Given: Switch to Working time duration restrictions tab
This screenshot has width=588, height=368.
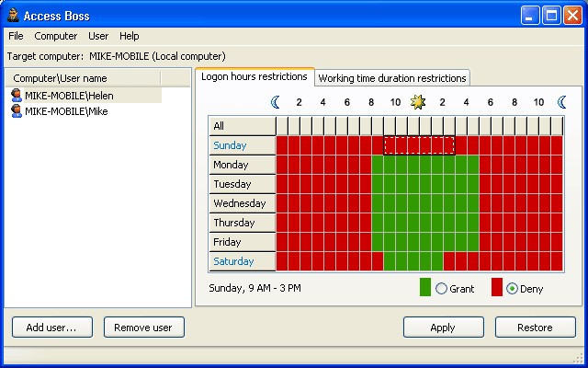Looking at the screenshot, I should point(392,78).
